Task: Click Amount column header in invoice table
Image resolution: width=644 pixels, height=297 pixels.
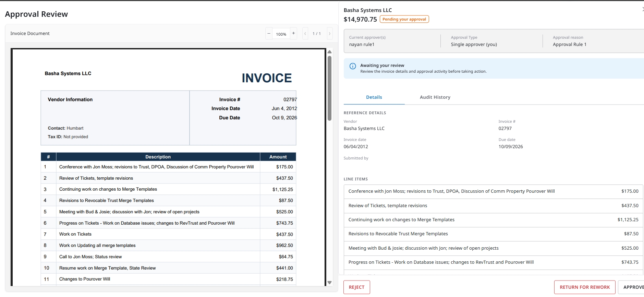Action: click(x=278, y=157)
